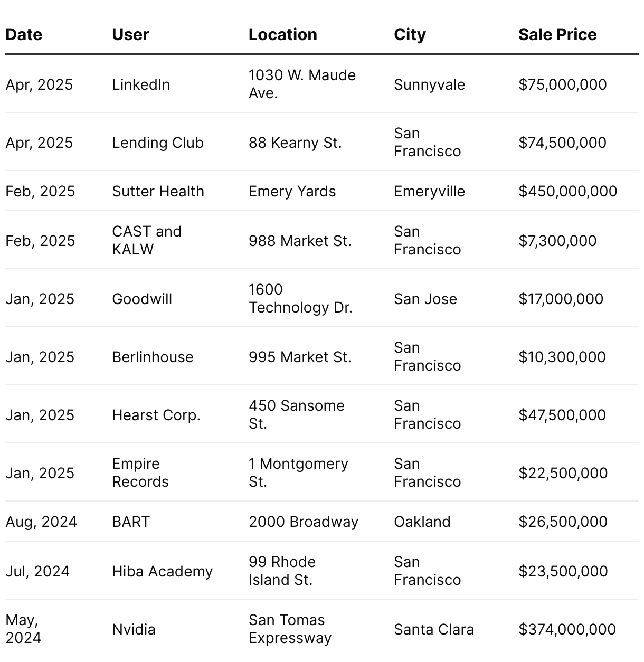Click the 88 Kearny St. location

[295, 143]
